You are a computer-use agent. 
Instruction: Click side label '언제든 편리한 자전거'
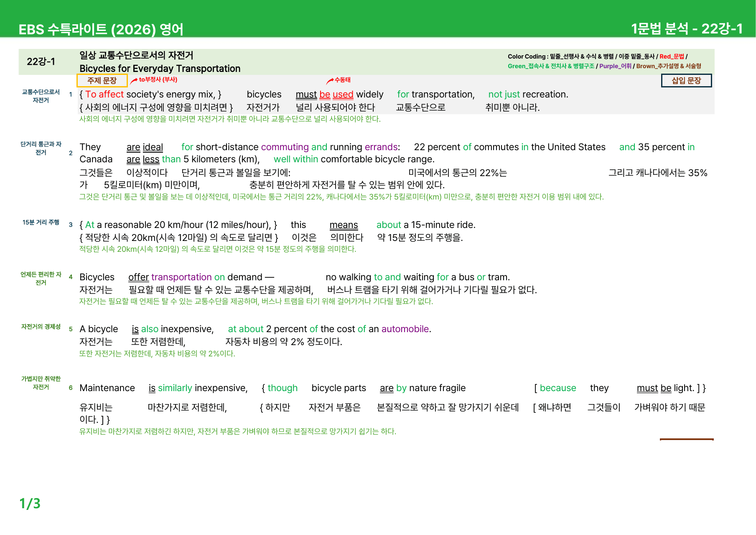tap(41, 279)
